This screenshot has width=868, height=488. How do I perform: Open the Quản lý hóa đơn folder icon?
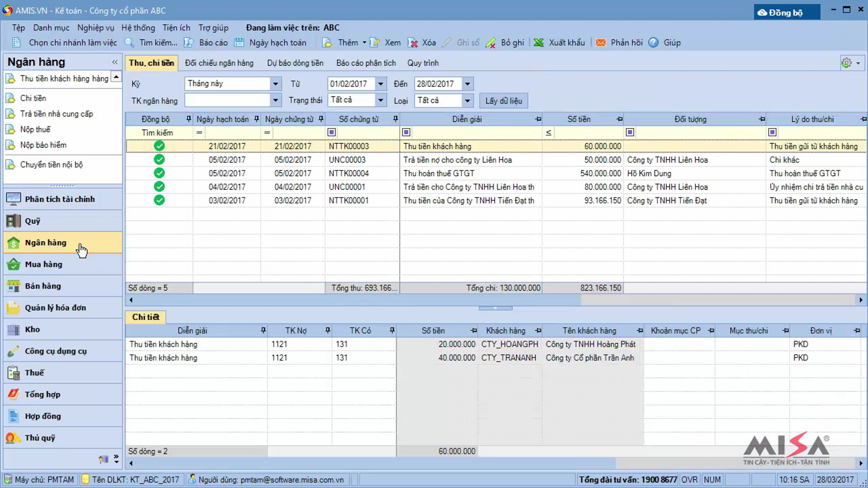pos(13,308)
